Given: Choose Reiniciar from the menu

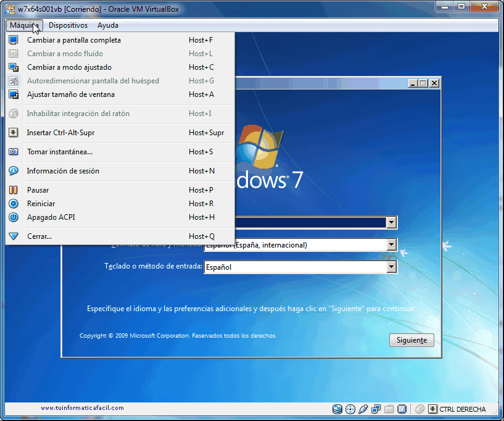Looking at the screenshot, I should point(120,204).
